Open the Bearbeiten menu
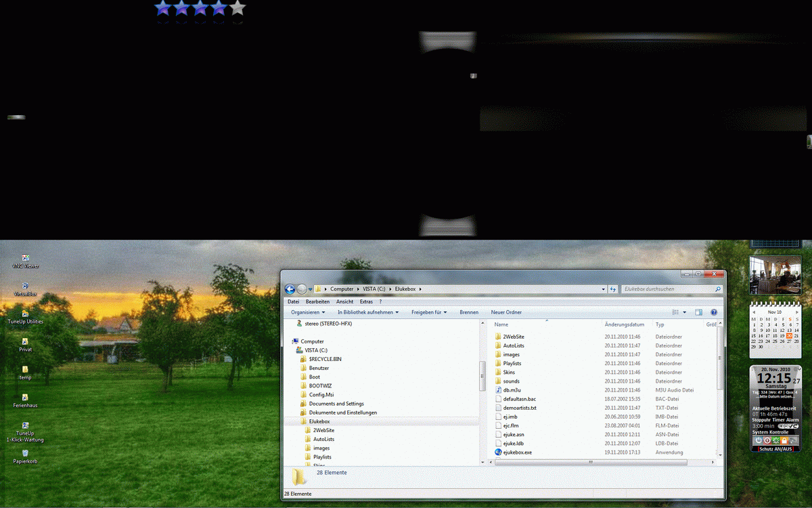The image size is (812, 508). [317, 301]
